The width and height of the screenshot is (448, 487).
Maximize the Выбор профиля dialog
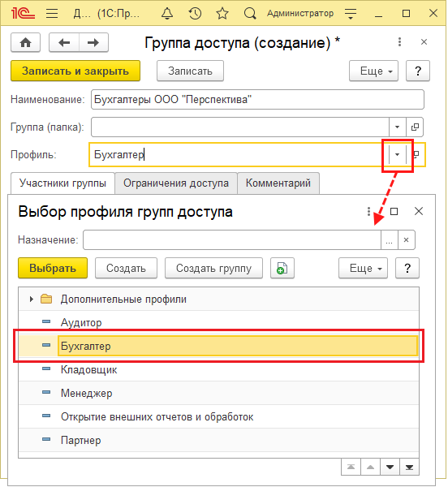394,212
